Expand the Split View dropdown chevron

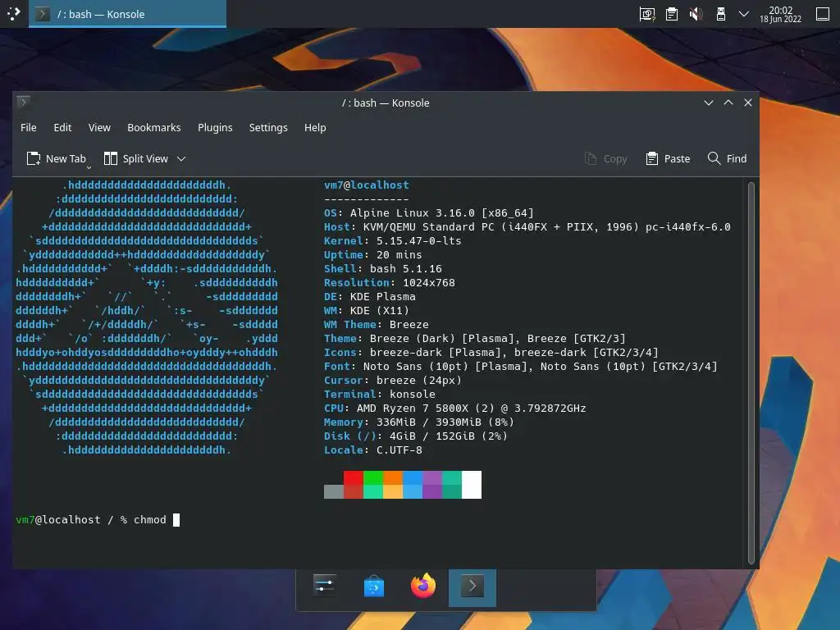point(181,158)
